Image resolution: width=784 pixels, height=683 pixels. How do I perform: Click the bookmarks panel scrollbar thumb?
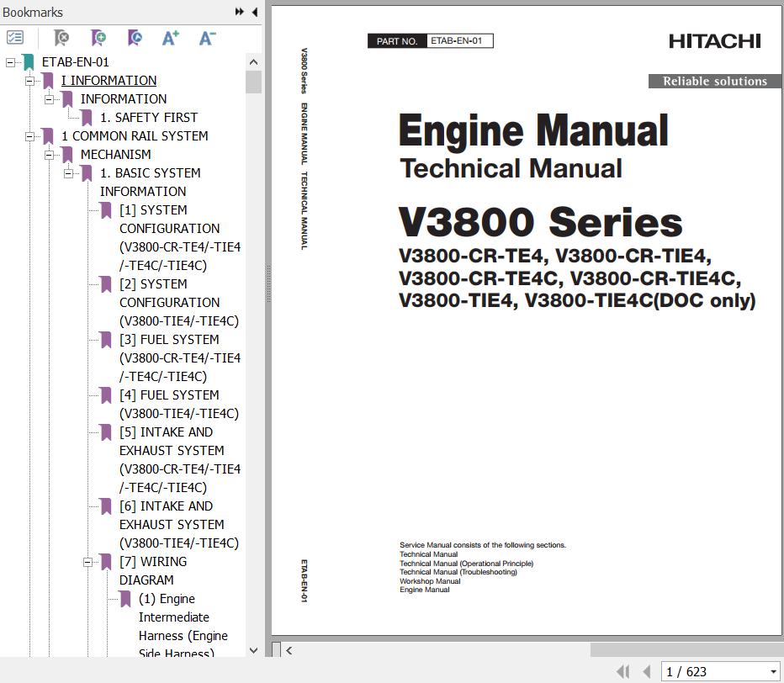click(x=253, y=82)
